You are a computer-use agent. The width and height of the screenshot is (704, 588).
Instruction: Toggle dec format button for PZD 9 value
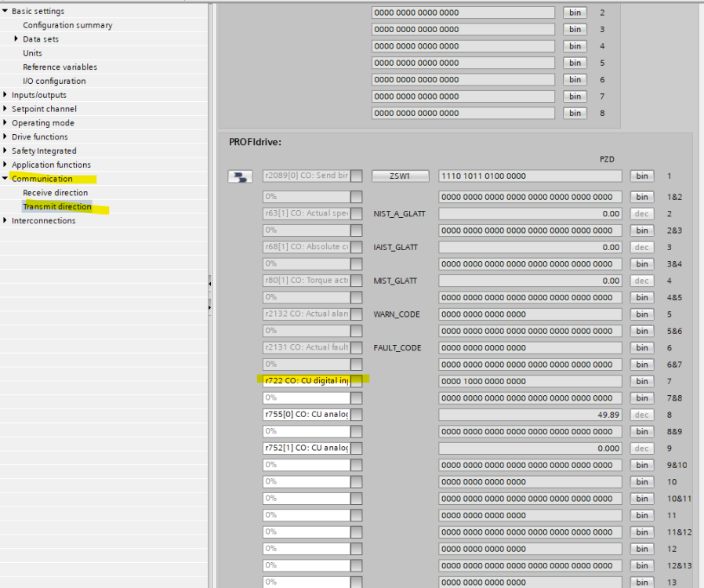pyautogui.click(x=641, y=448)
